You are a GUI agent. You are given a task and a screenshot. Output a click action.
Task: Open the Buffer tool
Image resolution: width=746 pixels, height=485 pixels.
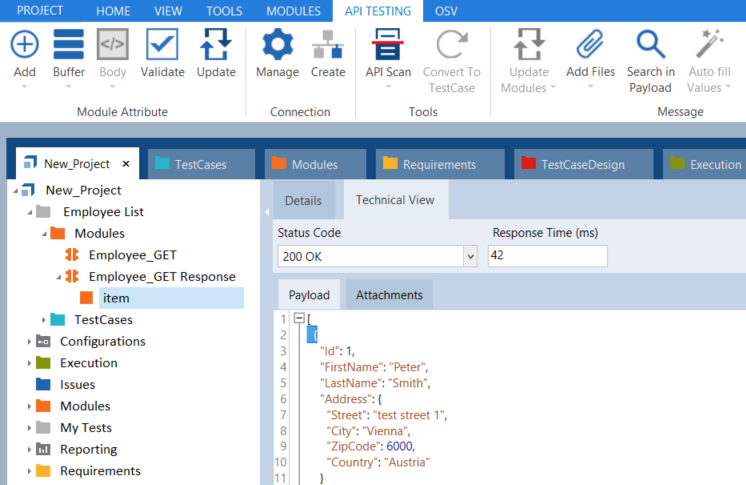tap(68, 46)
